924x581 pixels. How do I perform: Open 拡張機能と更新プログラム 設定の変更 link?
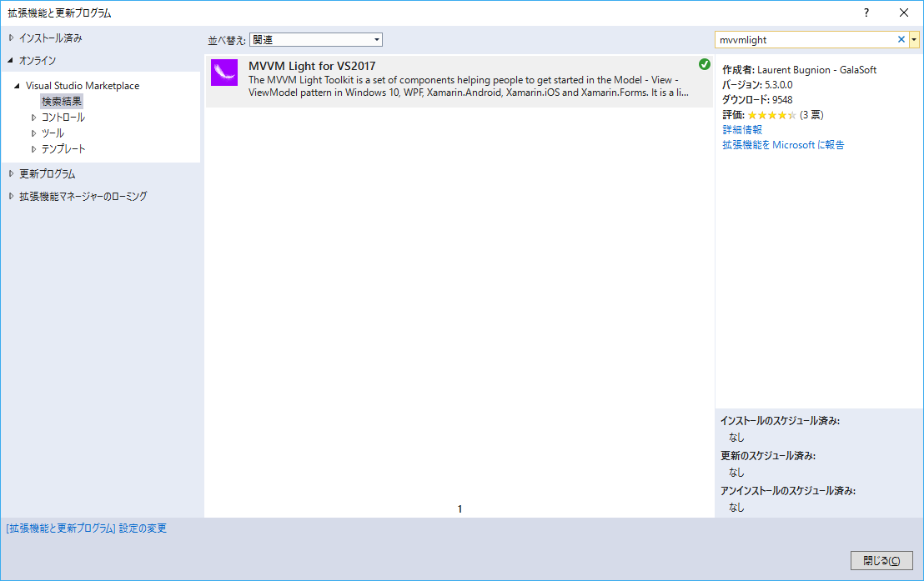click(87, 528)
